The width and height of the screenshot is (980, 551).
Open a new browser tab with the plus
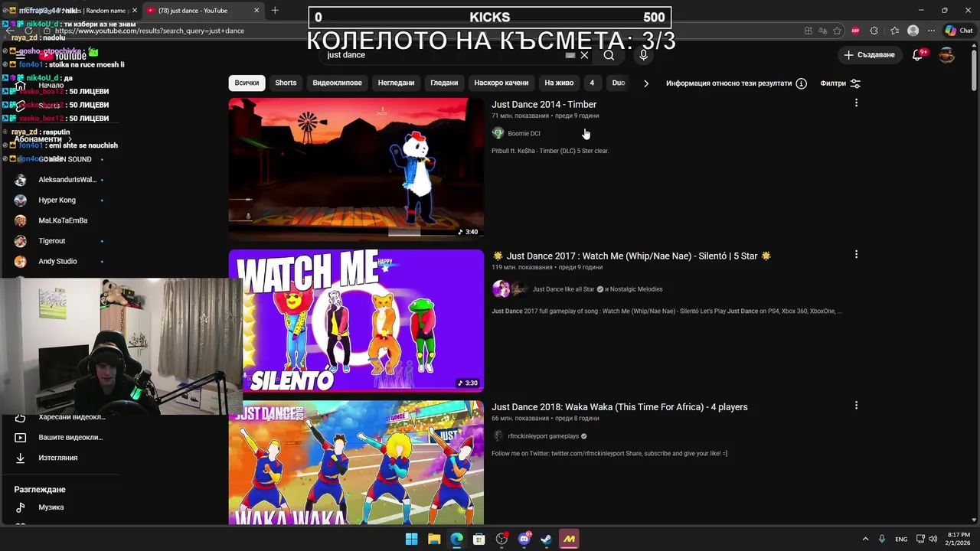(275, 10)
